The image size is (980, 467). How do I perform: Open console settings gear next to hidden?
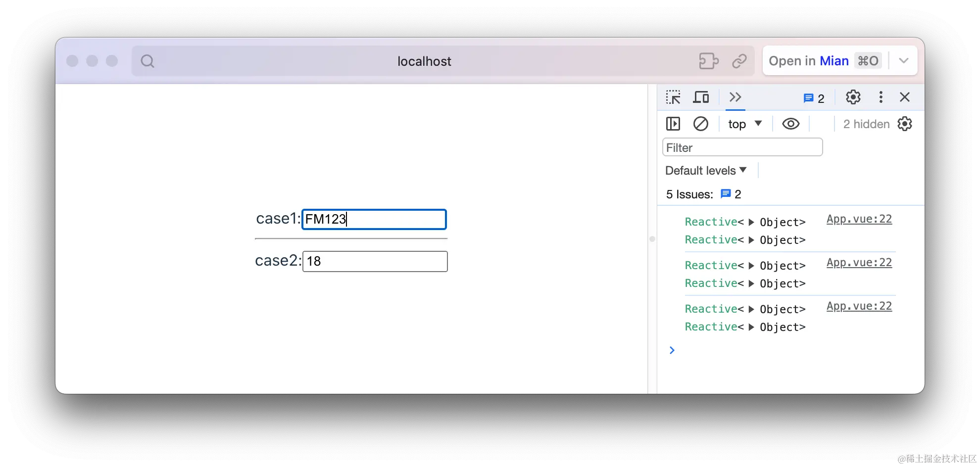(905, 124)
